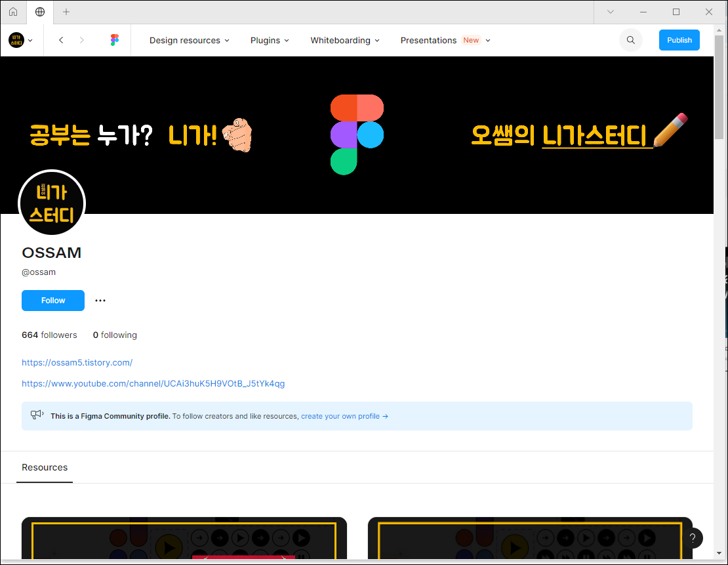Go forward with the right arrow
The image size is (728, 565).
[82, 40]
